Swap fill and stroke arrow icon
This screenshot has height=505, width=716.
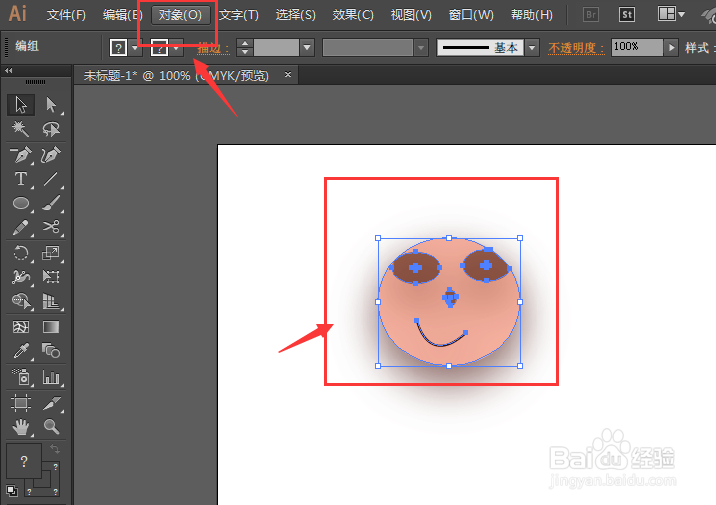tap(55, 449)
